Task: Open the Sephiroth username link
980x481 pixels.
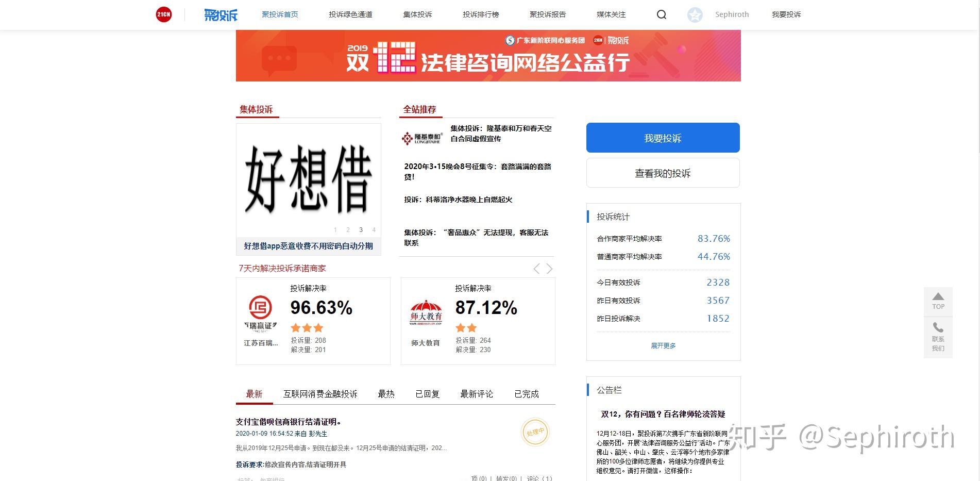Action: click(x=732, y=14)
